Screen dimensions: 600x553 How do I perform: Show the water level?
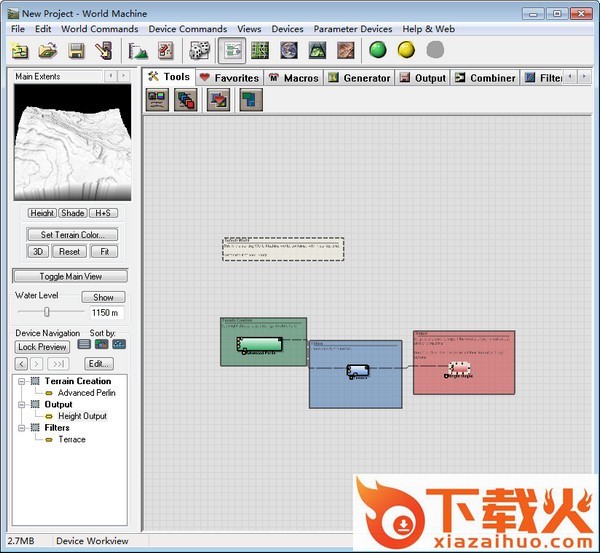coord(103,297)
